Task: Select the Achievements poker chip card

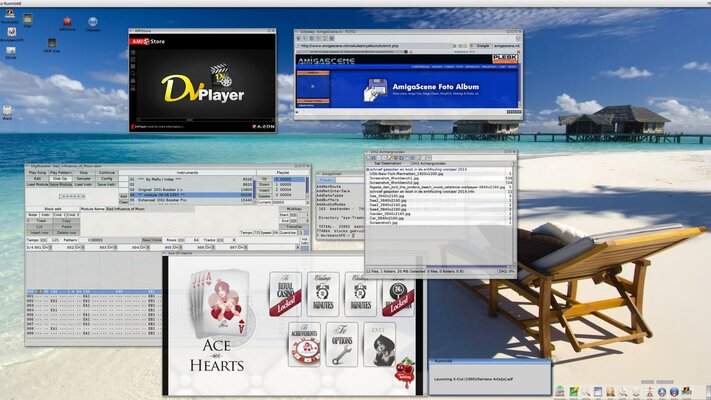Action: pos(306,345)
